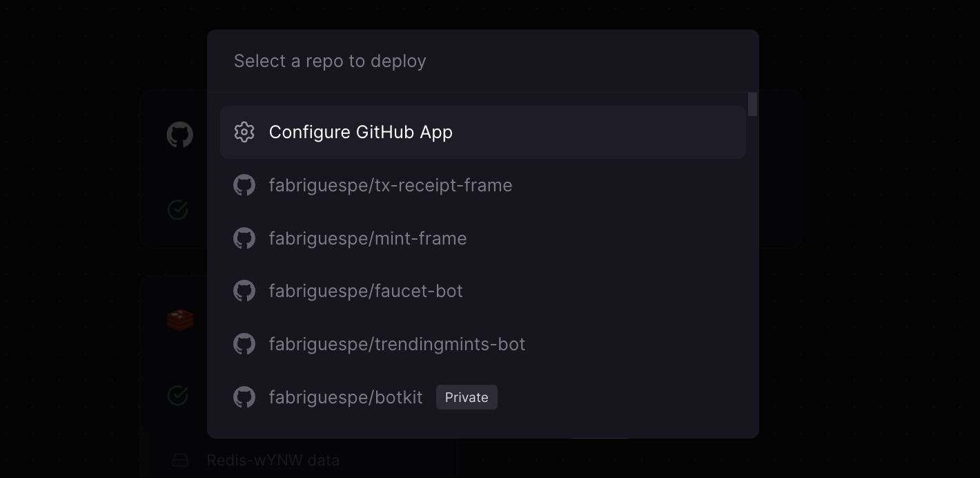The width and height of the screenshot is (980, 478).
Task: Click GitHub icon beside mint-frame repo
Action: click(244, 238)
